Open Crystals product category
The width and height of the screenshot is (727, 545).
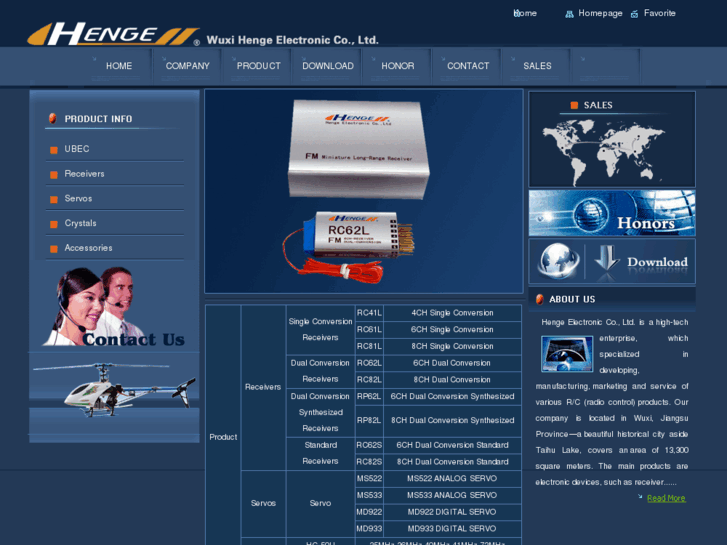[x=81, y=223]
